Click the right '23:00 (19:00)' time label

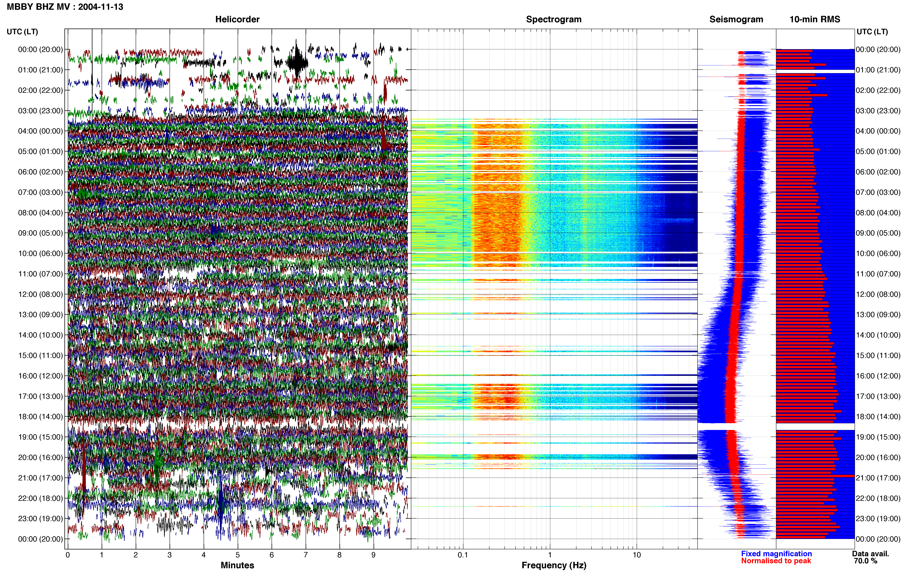pos(878,519)
